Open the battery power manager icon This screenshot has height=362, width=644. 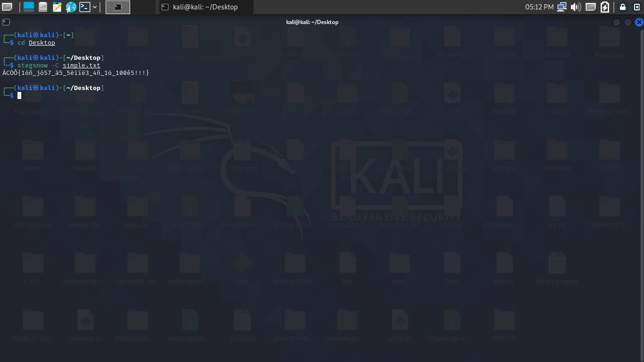(605, 7)
